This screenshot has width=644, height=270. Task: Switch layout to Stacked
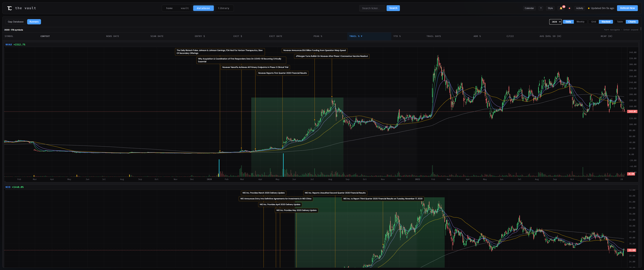tap(606, 22)
